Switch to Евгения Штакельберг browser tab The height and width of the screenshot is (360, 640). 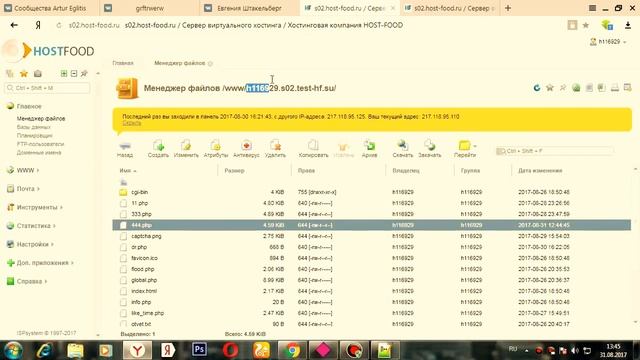(249, 8)
